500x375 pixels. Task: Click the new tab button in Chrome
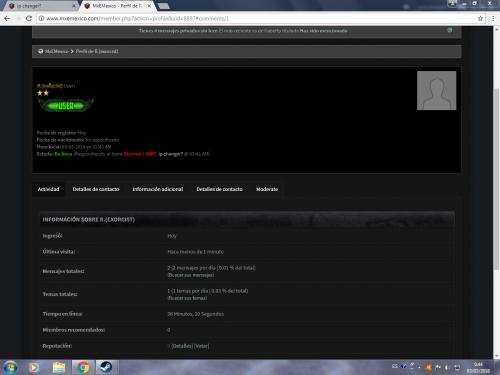(163, 6)
